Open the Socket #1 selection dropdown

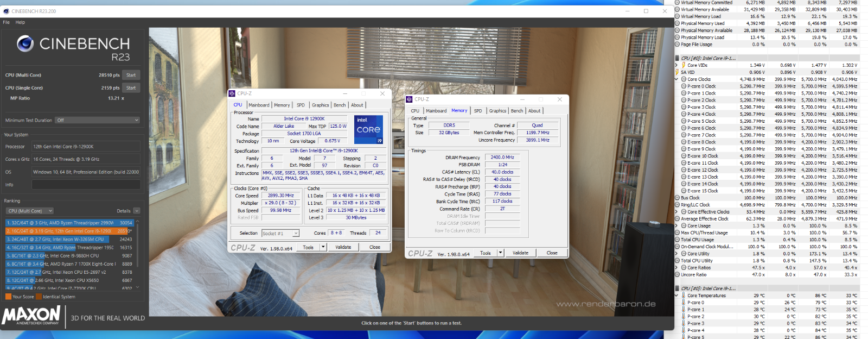coord(280,233)
